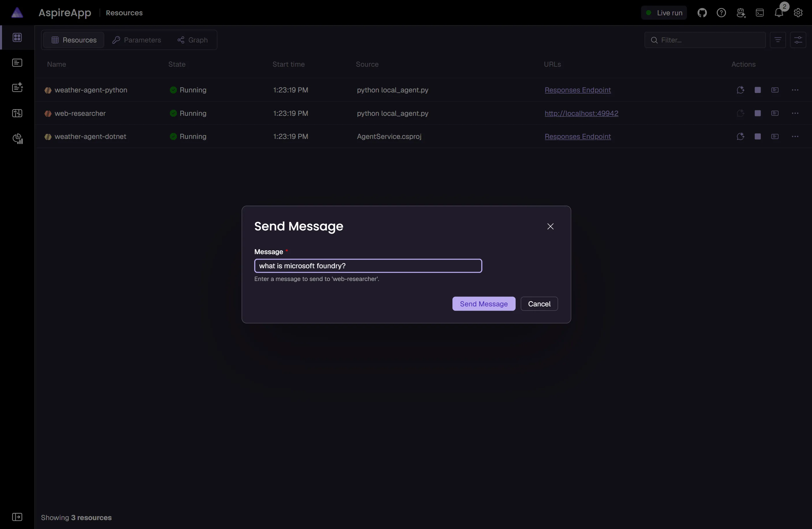
Task: Switch to the Parameters tab
Action: click(x=136, y=40)
